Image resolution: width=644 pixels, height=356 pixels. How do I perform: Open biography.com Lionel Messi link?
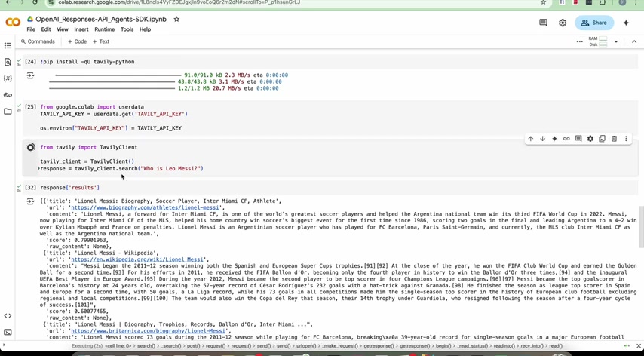click(x=146, y=207)
